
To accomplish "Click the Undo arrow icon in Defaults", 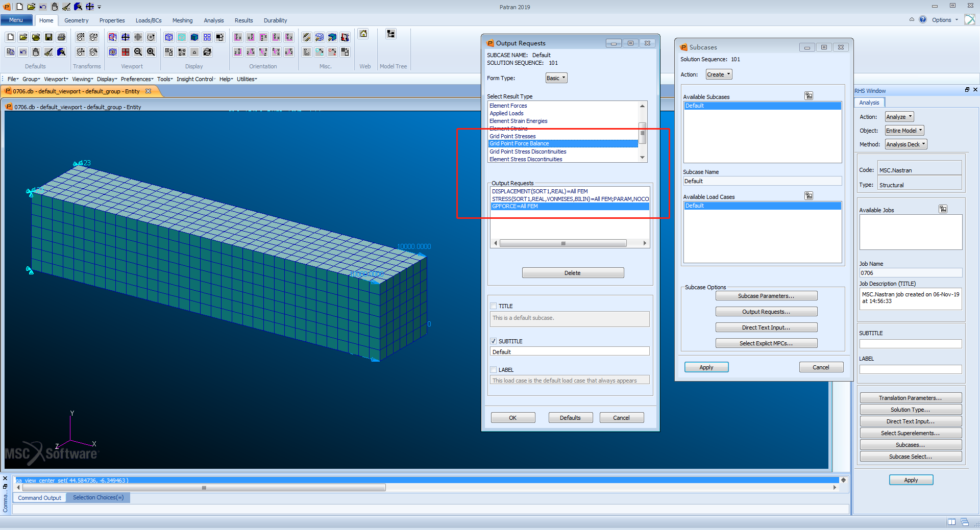I will coord(23,52).
